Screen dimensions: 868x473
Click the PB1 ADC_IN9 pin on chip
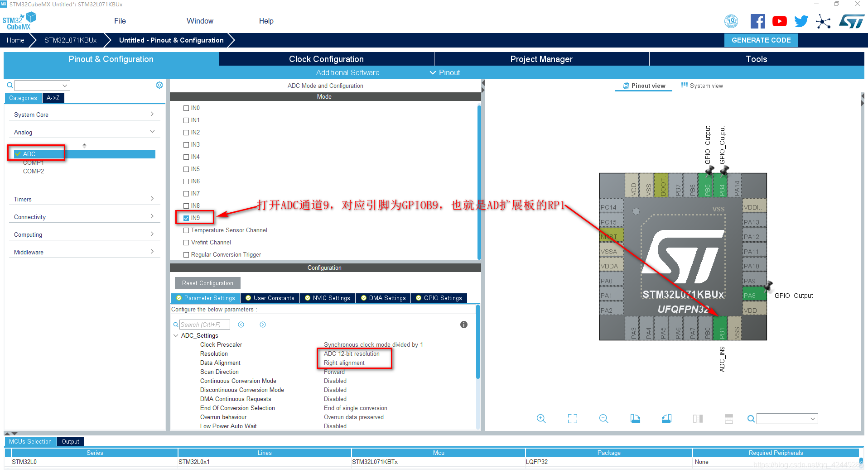click(721, 329)
